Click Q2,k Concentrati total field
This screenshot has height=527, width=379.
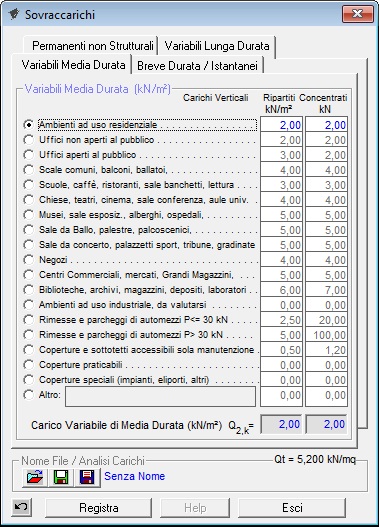point(326,424)
